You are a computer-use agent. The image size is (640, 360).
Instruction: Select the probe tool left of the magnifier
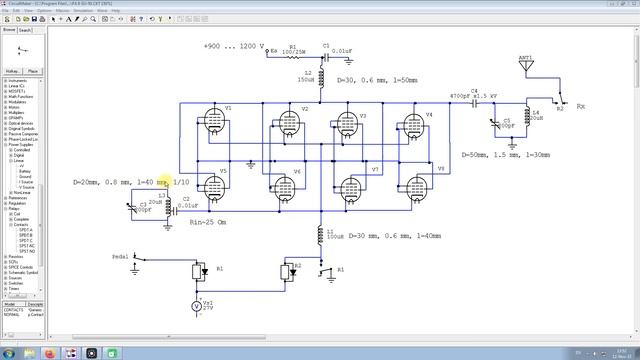(x=85, y=19)
